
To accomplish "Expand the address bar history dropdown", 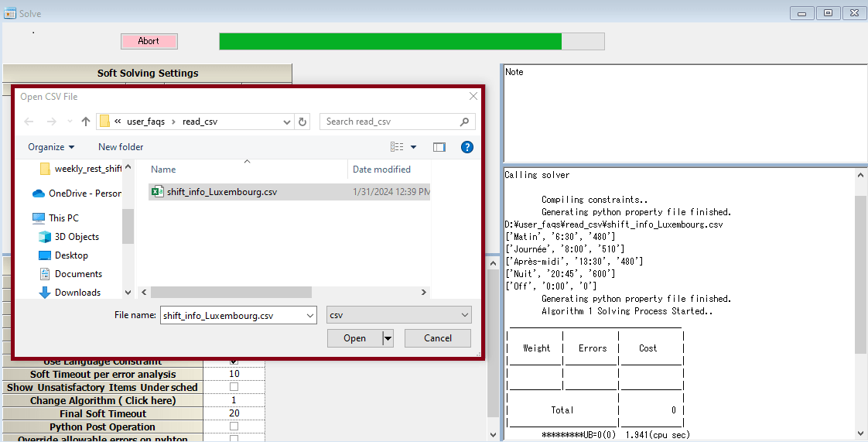I will [x=287, y=122].
